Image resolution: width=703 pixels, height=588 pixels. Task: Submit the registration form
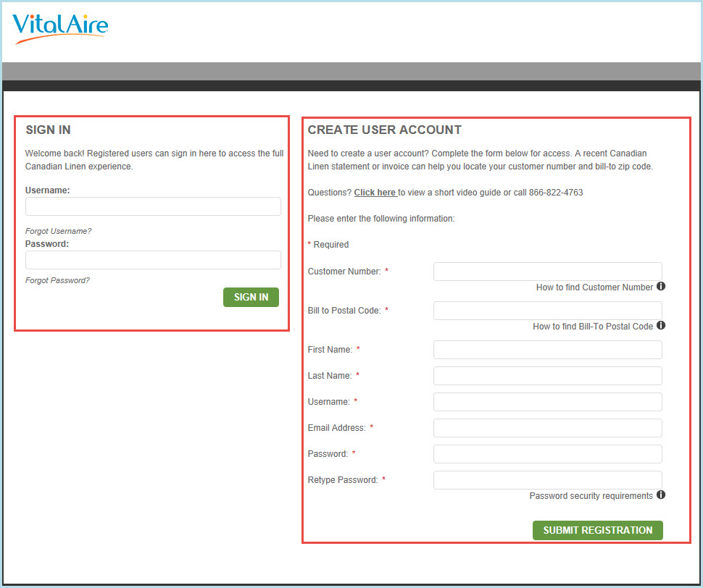click(597, 530)
